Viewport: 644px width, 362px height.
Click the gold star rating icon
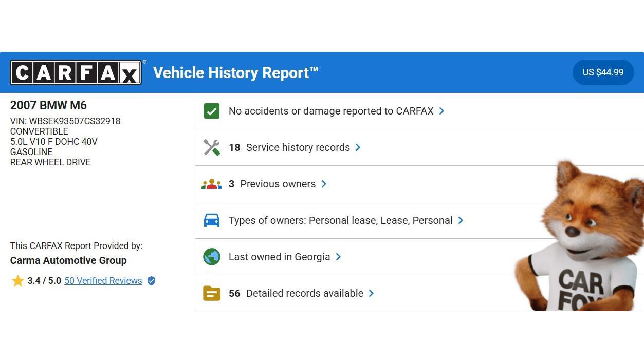click(x=18, y=281)
